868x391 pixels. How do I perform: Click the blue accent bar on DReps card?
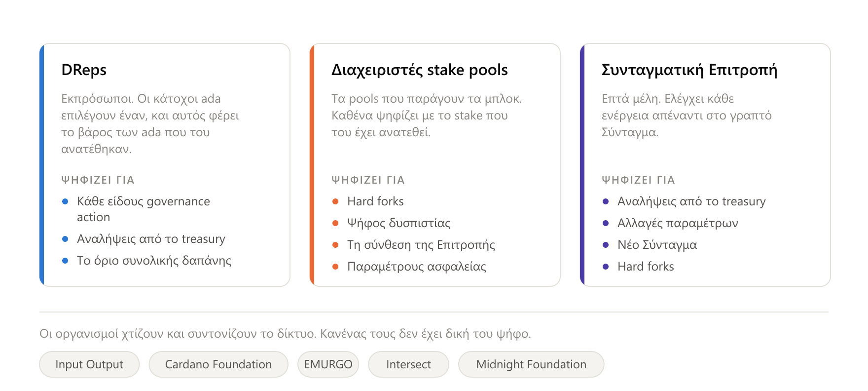[x=42, y=165]
